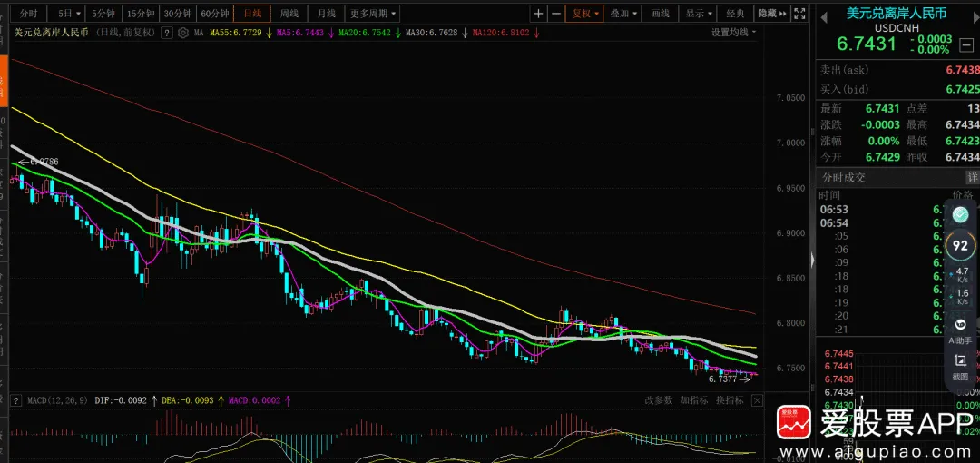Click the 美元兑离岸人民币 quote panel title

(896, 13)
